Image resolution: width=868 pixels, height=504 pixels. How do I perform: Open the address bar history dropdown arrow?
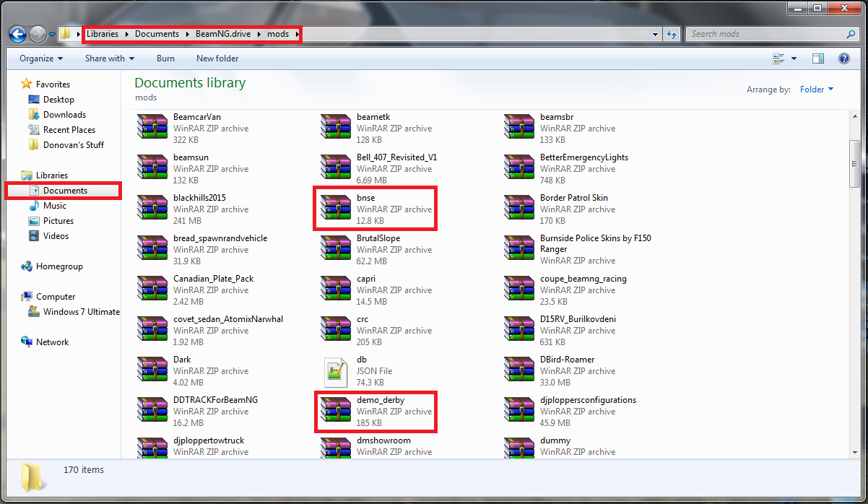coord(655,34)
